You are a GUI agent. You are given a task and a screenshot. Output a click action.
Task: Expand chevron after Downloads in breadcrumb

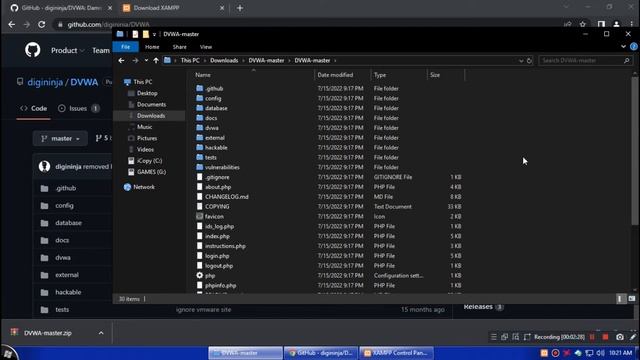point(243,60)
